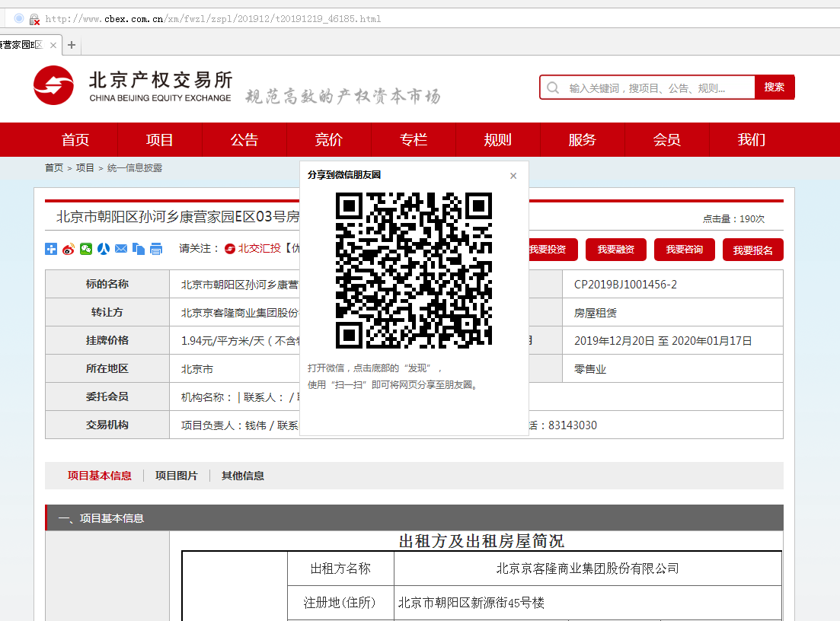
Task: Select the 标的名称 row label
Action: coord(107,285)
